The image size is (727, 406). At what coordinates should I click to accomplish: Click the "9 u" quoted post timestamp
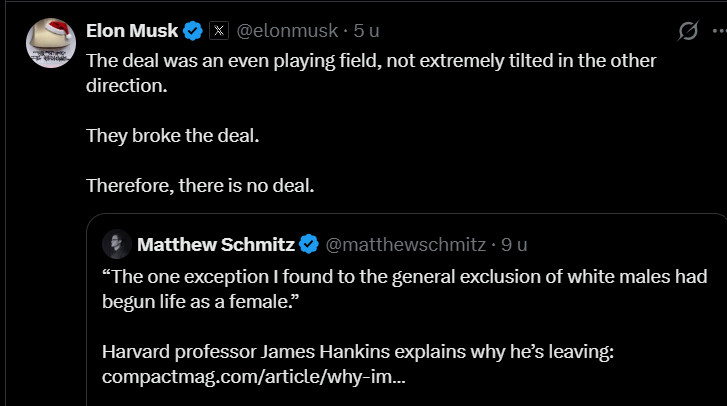point(514,244)
